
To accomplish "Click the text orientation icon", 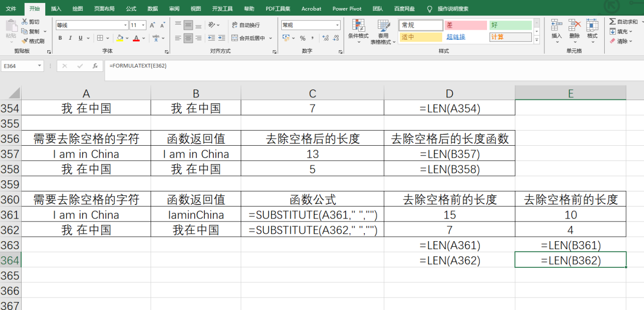I will (212, 25).
